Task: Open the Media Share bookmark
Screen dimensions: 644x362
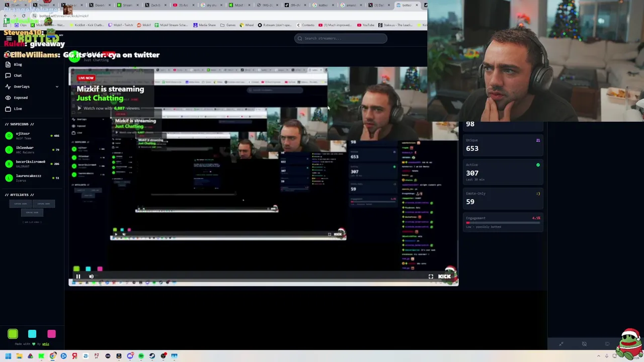Action: [204, 25]
